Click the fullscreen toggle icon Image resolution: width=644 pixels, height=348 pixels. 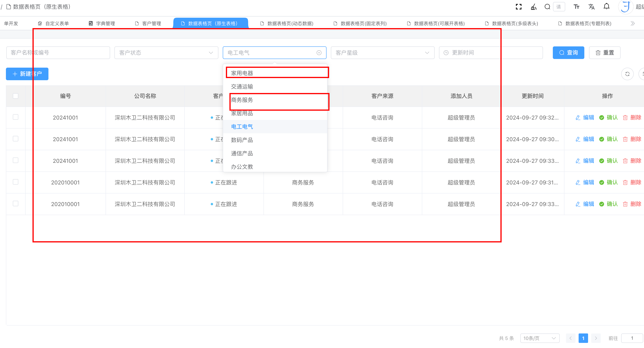(x=519, y=7)
